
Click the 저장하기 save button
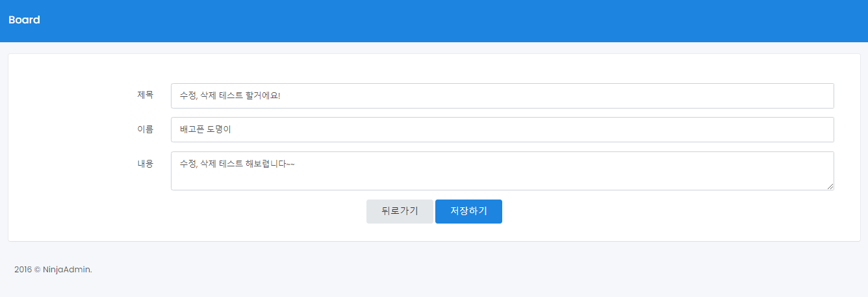(x=468, y=211)
